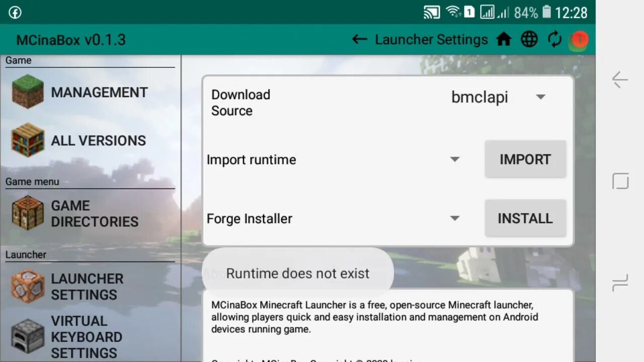Tap the Facebook icon in status bar
The width and height of the screenshot is (644, 362).
pyautogui.click(x=15, y=12)
